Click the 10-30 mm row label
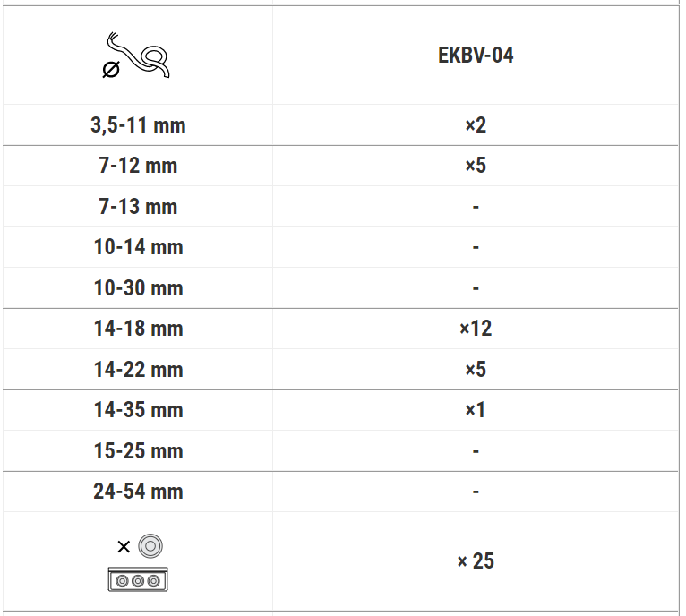The image size is (686, 616). coord(138,288)
